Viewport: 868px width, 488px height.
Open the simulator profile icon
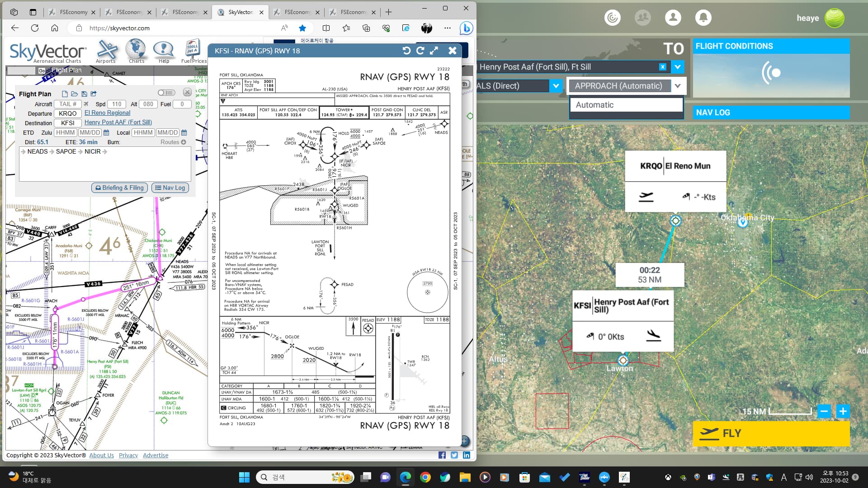click(673, 18)
